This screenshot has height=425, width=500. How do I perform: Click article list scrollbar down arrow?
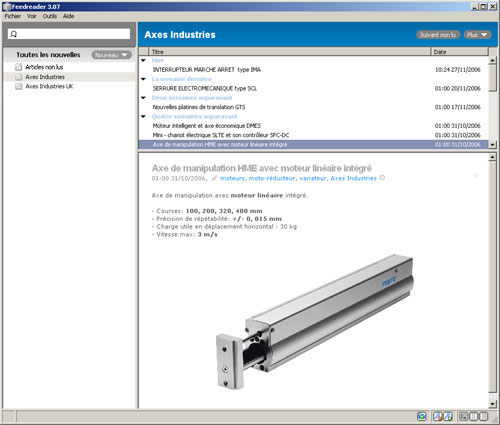[493, 145]
